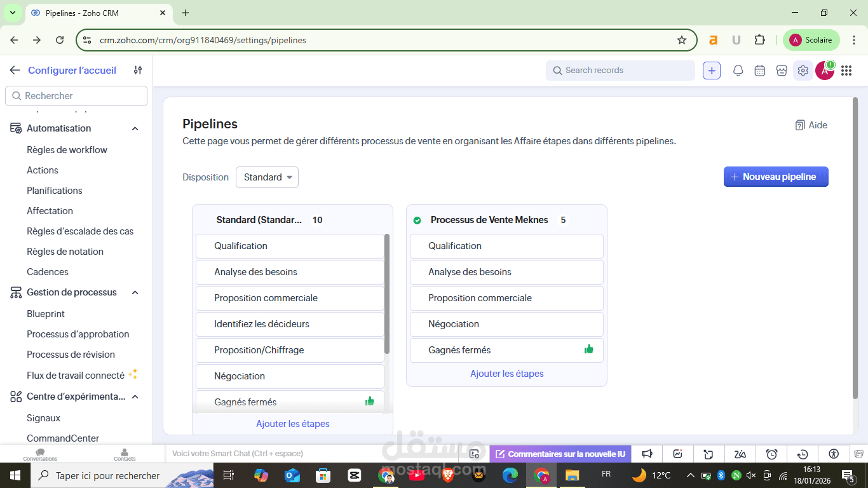Open the quick create plus icon

(x=711, y=71)
